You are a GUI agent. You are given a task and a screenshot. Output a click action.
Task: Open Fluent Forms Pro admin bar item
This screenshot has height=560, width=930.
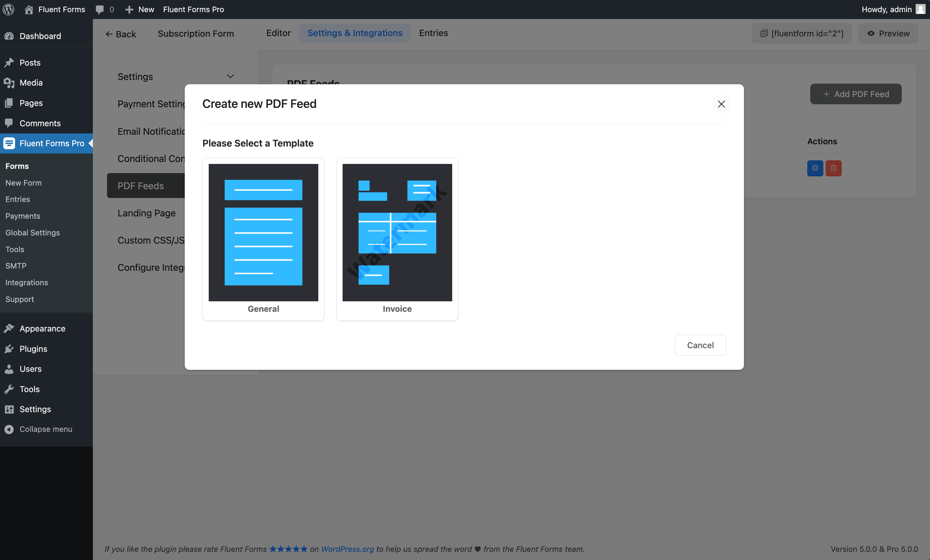pos(193,10)
